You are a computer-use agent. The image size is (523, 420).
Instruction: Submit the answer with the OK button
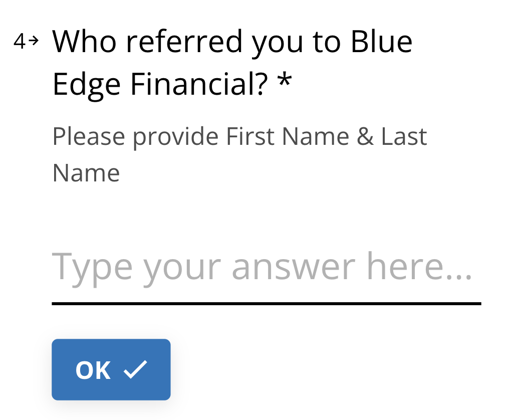(111, 369)
